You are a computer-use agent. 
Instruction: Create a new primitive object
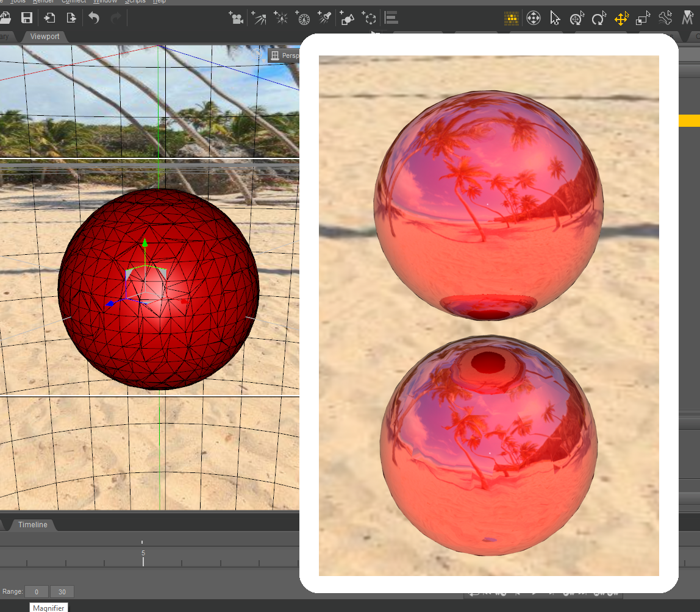click(347, 18)
